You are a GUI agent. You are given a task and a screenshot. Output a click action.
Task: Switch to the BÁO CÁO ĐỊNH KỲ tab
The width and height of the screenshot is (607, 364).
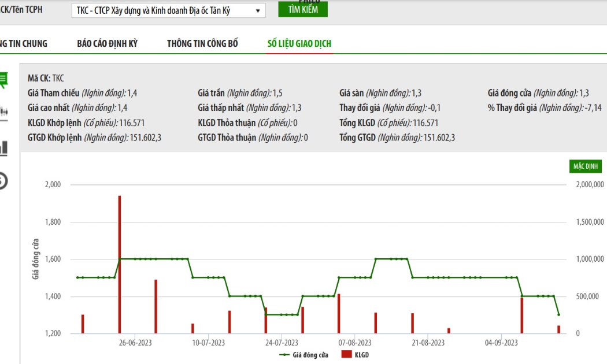[107, 44]
